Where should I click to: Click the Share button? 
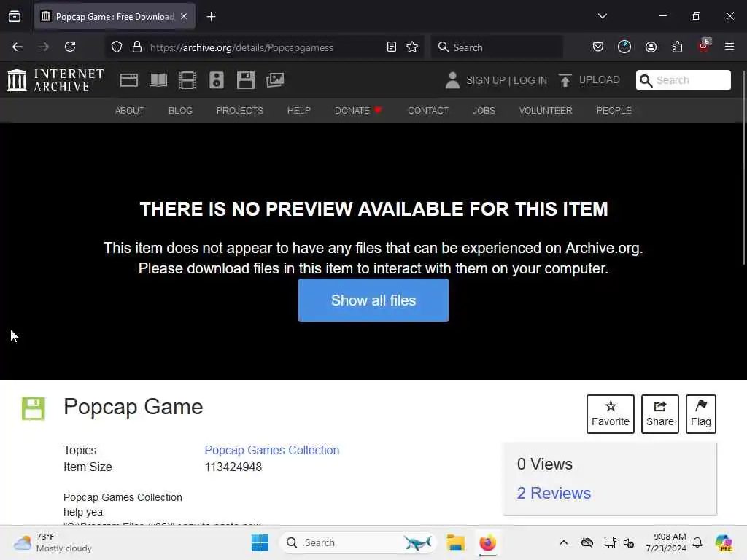659,414
